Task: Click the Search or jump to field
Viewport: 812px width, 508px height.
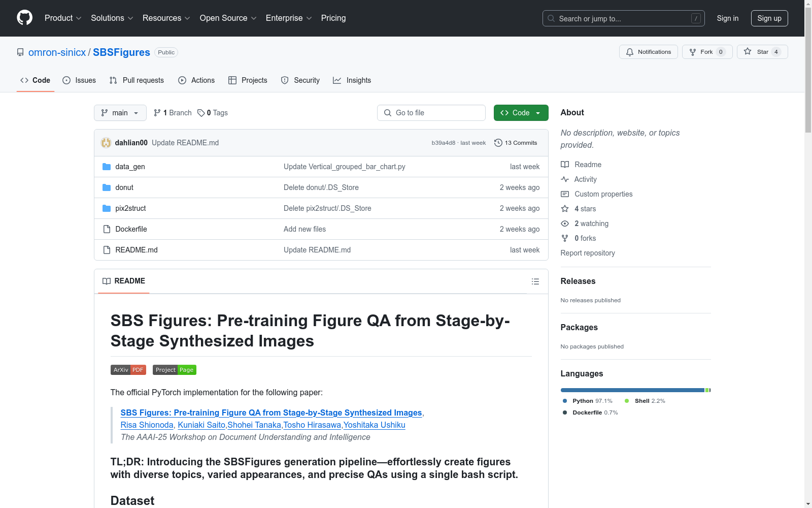Action: click(x=624, y=18)
